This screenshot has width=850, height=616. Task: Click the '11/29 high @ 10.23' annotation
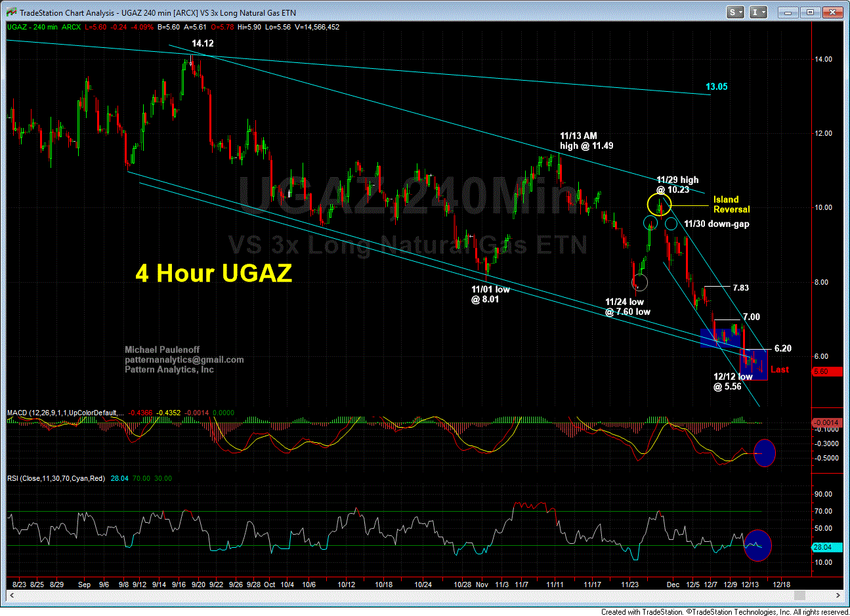(677, 185)
